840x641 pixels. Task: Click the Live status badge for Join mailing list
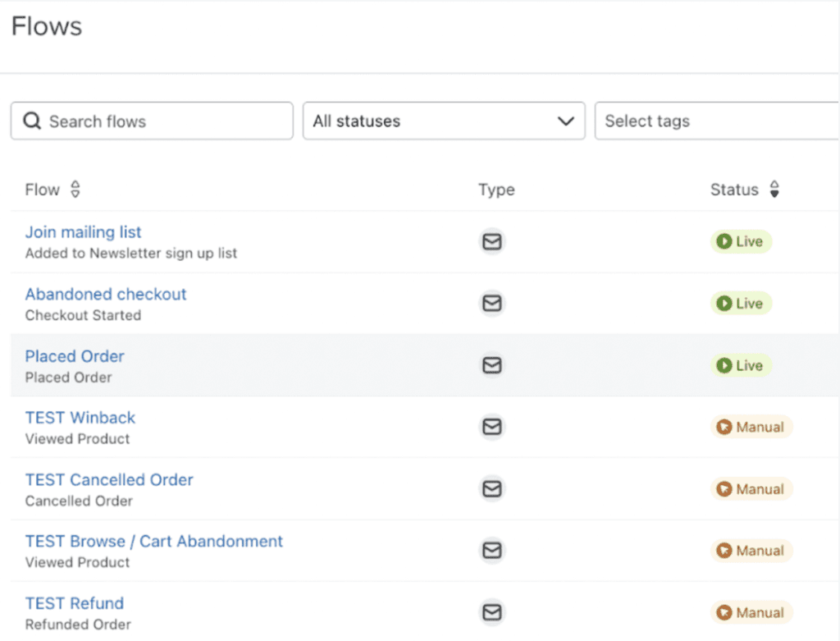click(x=741, y=241)
